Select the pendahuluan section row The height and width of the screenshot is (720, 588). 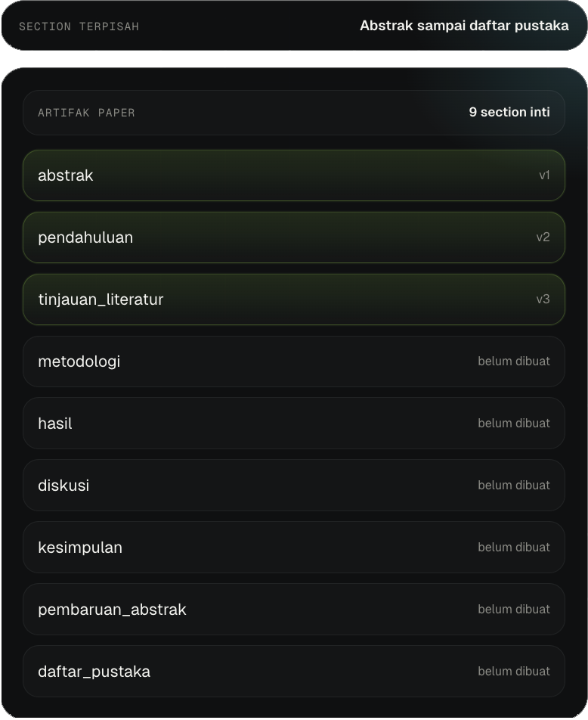coord(294,237)
